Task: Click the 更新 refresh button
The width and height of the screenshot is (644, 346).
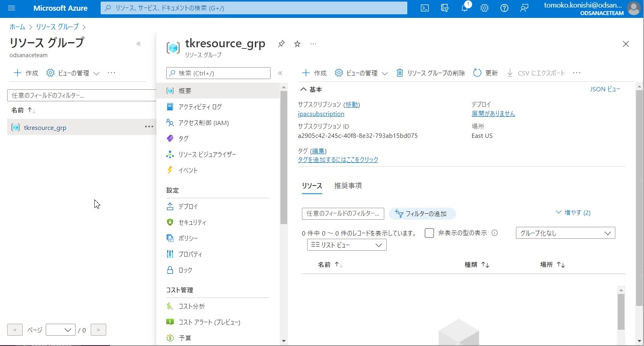Action: coord(485,73)
